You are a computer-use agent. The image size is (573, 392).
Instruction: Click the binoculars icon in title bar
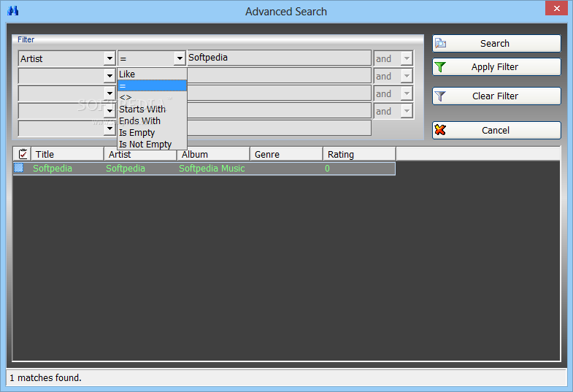point(13,11)
